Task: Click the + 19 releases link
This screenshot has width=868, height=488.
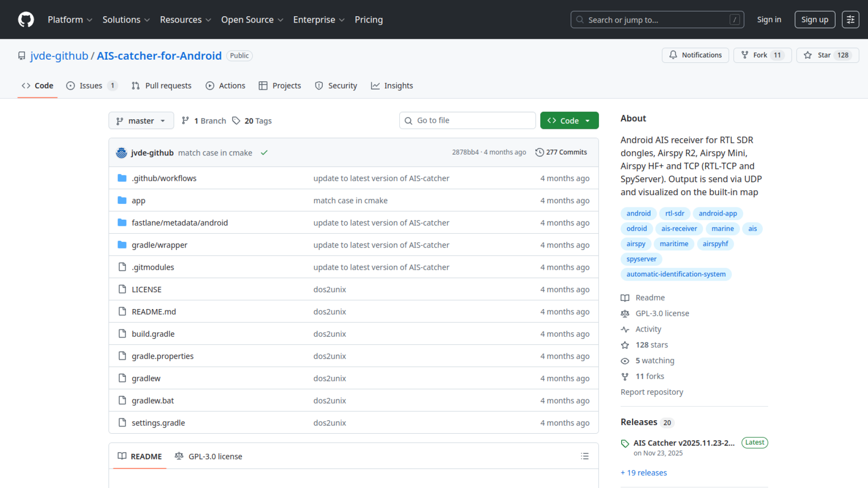Action: tap(644, 473)
